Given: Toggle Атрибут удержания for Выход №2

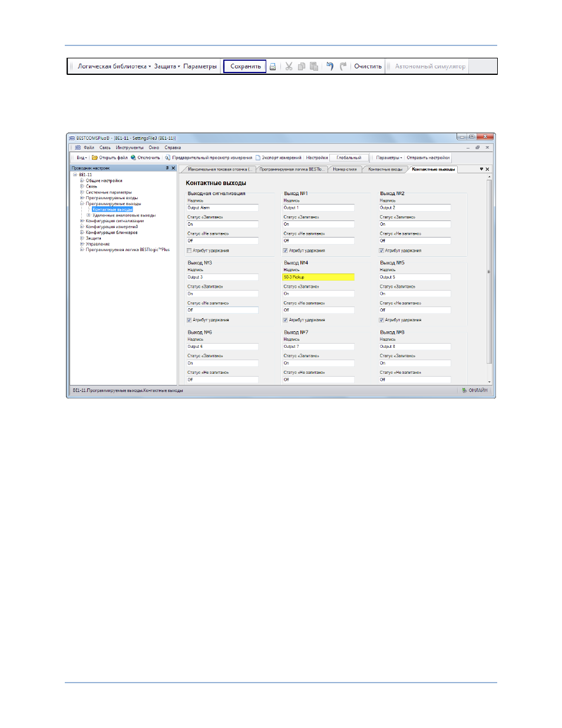Looking at the screenshot, I should [x=381, y=251].
